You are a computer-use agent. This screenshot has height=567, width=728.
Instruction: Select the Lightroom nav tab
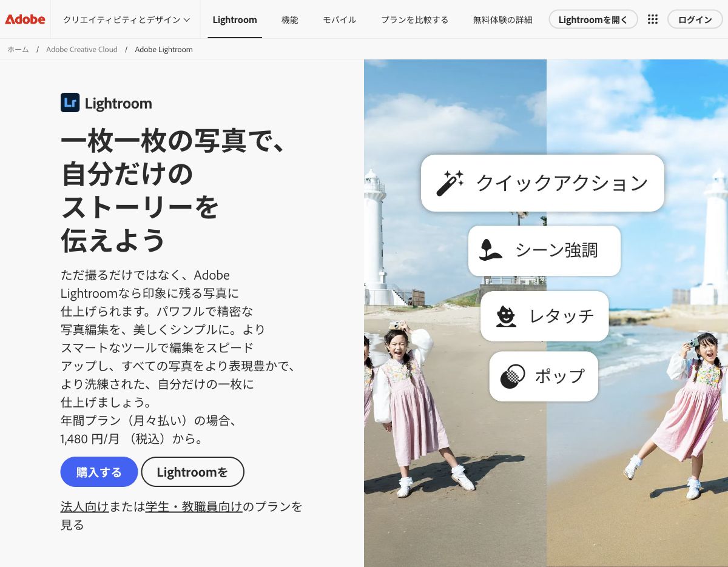point(235,19)
